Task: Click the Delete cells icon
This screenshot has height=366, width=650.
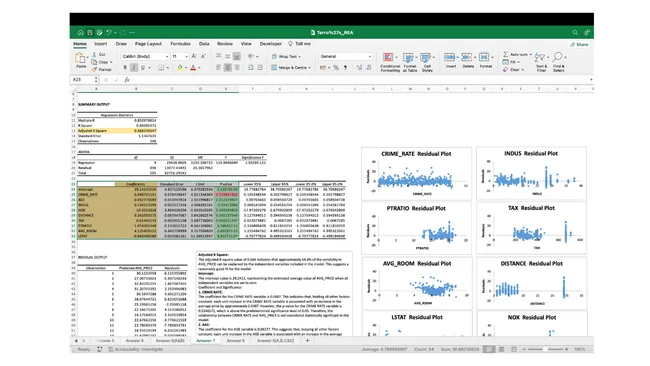Action: click(x=467, y=57)
